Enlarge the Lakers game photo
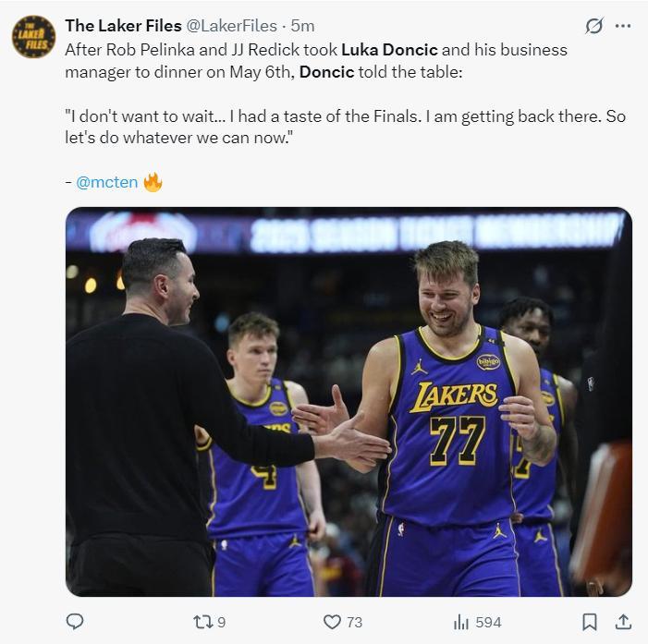Image resolution: width=648 pixels, height=644 pixels. click(348, 402)
